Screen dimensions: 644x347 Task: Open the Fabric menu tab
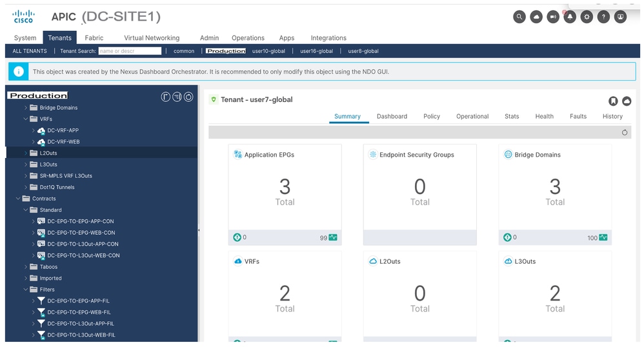point(94,38)
